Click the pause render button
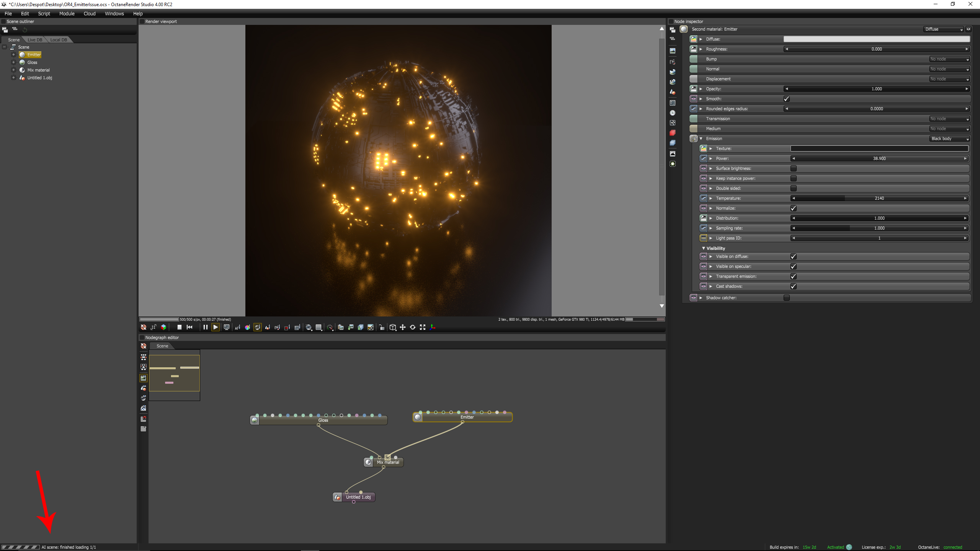This screenshot has height=551, width=980. pos(205,327)
